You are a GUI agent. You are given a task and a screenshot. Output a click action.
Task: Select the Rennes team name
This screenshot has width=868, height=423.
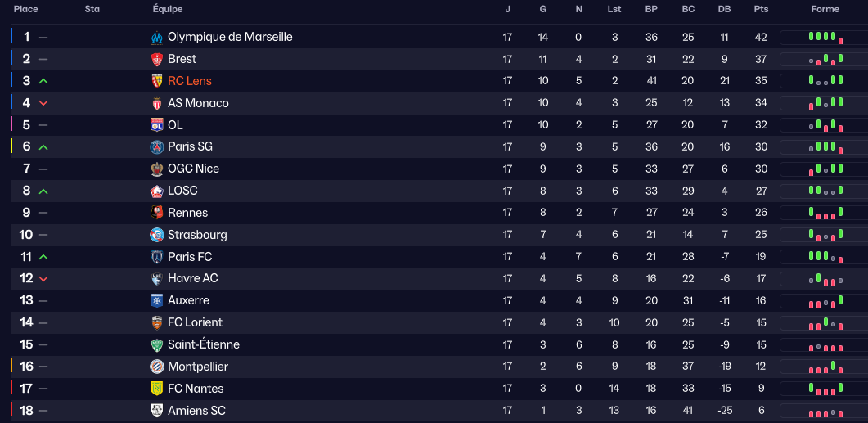click(187, 213)
